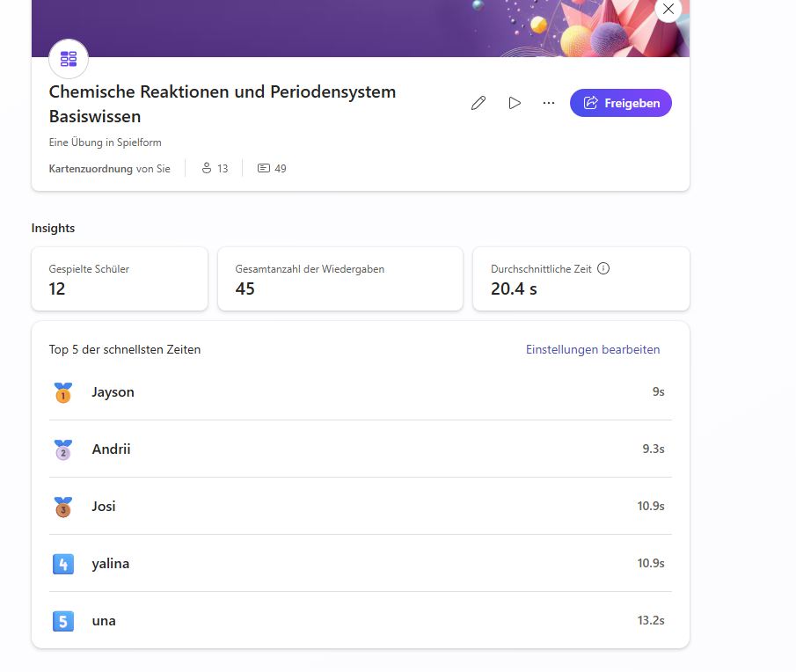Click the card count icon showing 49
Viewport: 796px width, 672px height.
pos(264,168)
